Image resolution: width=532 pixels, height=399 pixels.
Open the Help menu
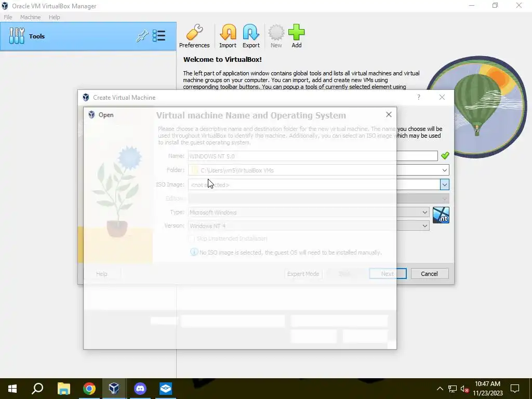pos(54,17)
